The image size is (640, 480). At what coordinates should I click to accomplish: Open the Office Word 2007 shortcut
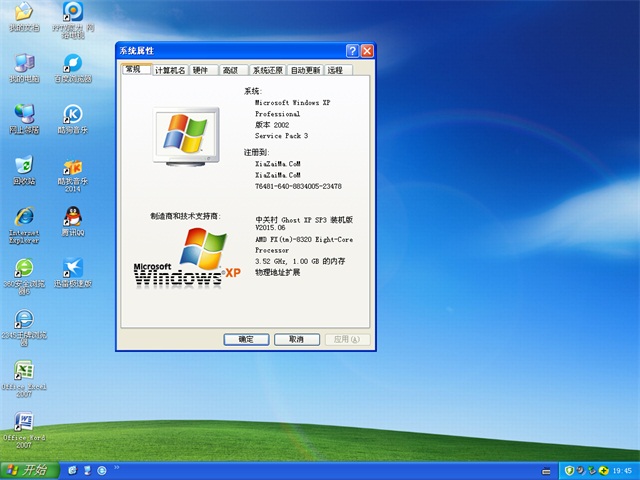tap(23, 423)
